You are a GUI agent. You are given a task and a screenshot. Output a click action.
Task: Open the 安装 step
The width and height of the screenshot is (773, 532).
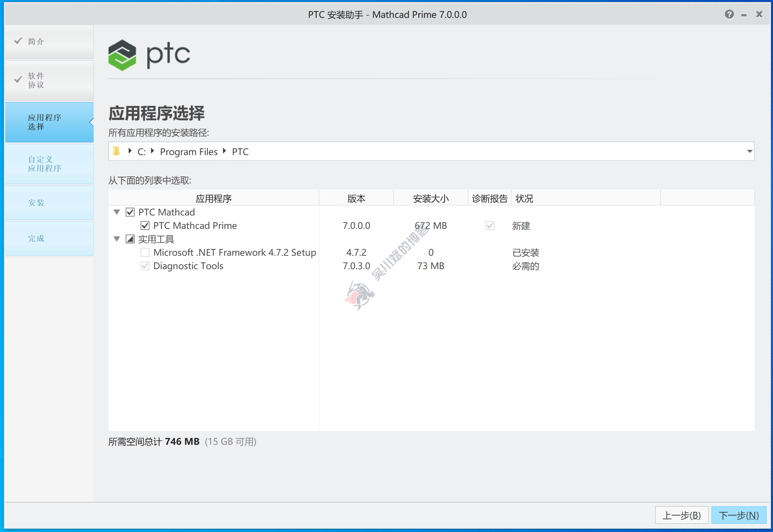49,203
